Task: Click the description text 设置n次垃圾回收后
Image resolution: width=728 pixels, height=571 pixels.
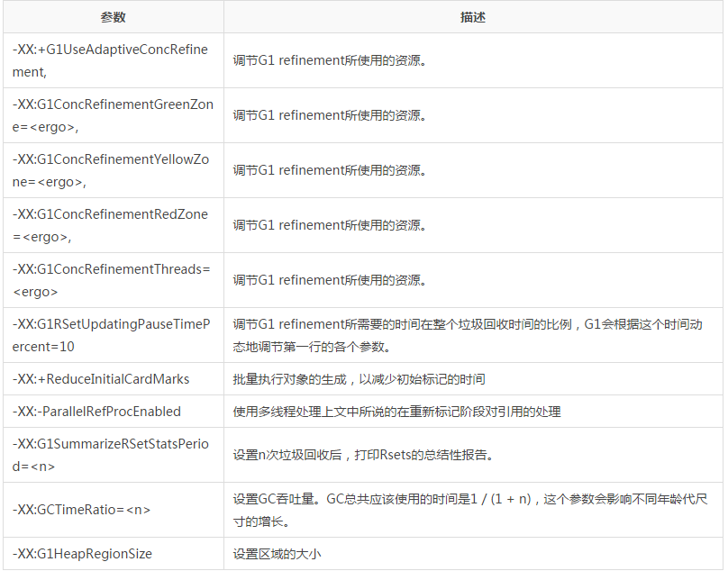Action: pos(287,455)
